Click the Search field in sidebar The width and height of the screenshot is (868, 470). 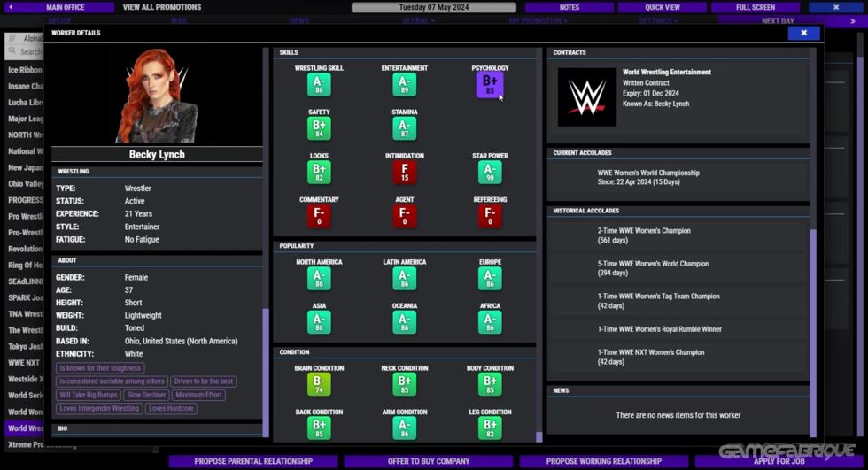25,51
